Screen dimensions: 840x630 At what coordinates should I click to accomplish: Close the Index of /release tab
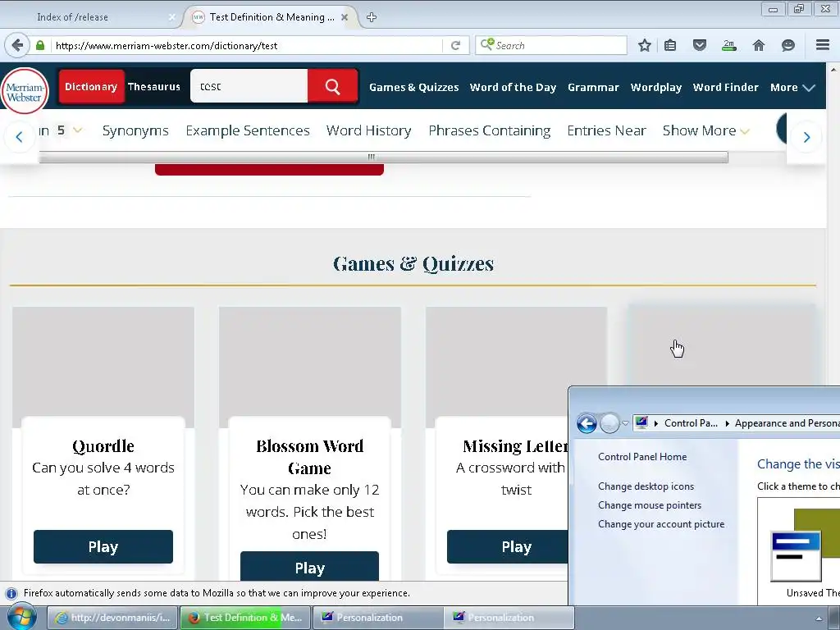click(x=171, y=17)
